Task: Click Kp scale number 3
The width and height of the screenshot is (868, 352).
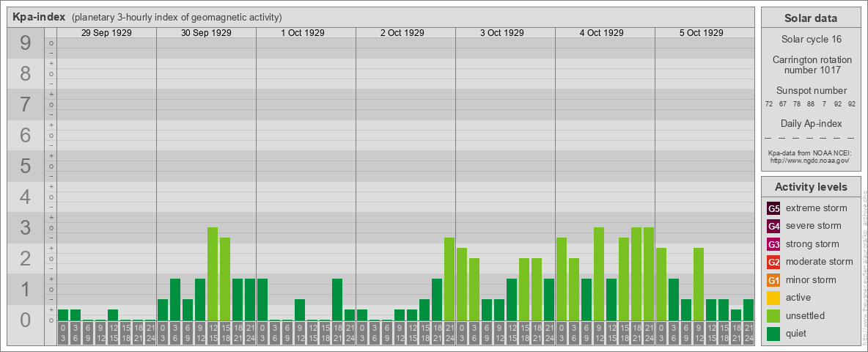Action: point(26,227)
